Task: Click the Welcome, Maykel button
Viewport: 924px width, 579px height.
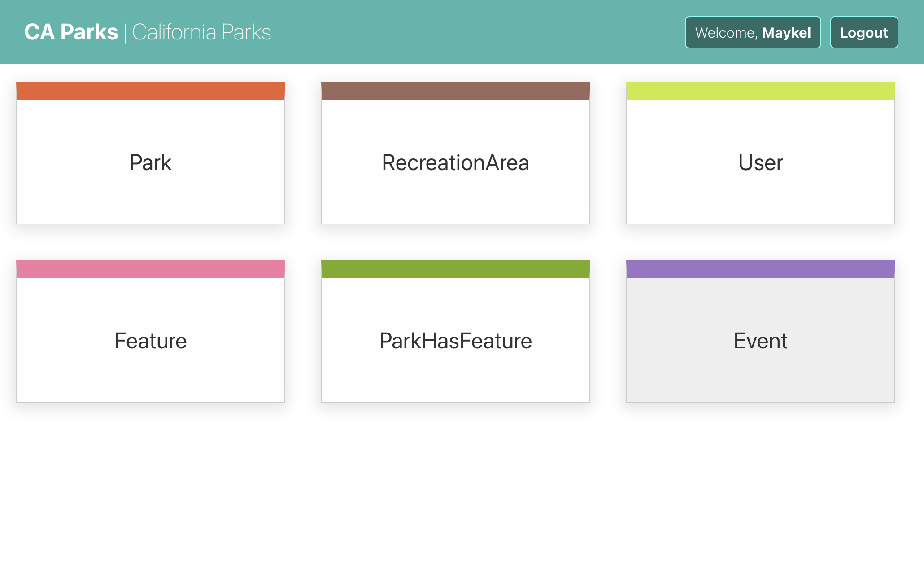Action: (753, 32)
